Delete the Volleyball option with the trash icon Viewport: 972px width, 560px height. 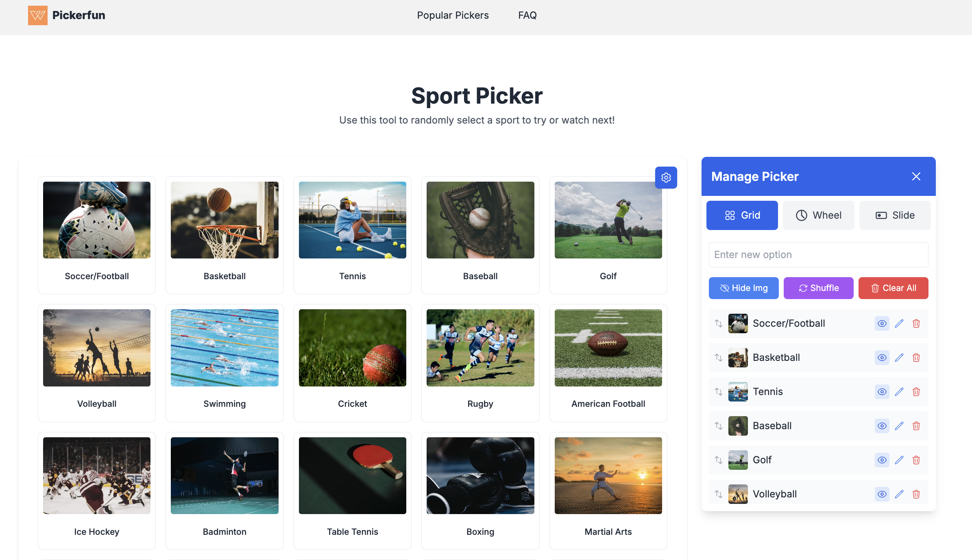click(916, 494)
